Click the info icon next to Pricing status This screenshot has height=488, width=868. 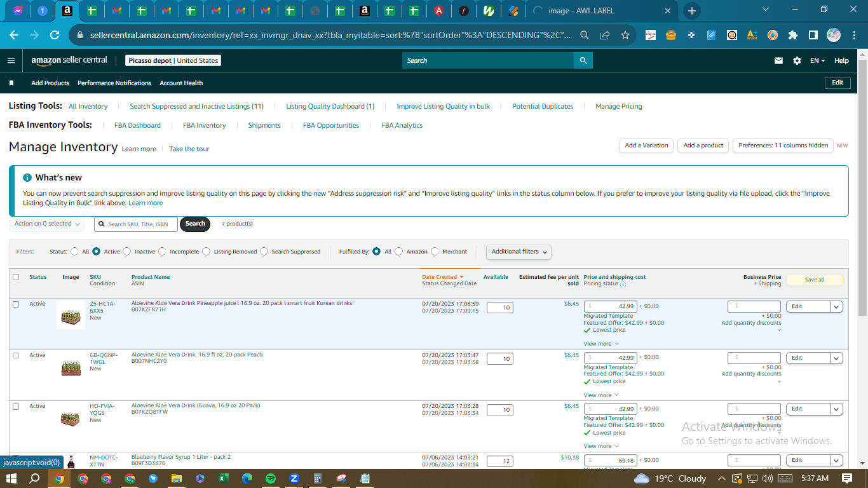click(x=623, y=284)
